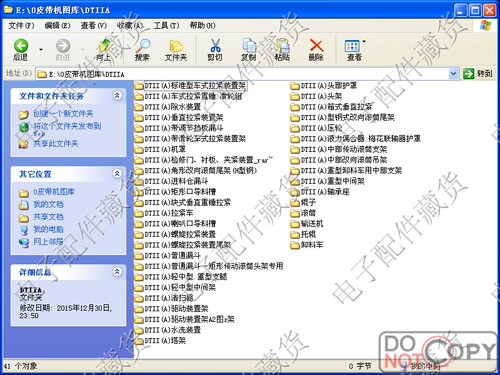Select folder DTII(A)轴承座
The height and width of the screenshot is (375, 500).
[320, 192]
